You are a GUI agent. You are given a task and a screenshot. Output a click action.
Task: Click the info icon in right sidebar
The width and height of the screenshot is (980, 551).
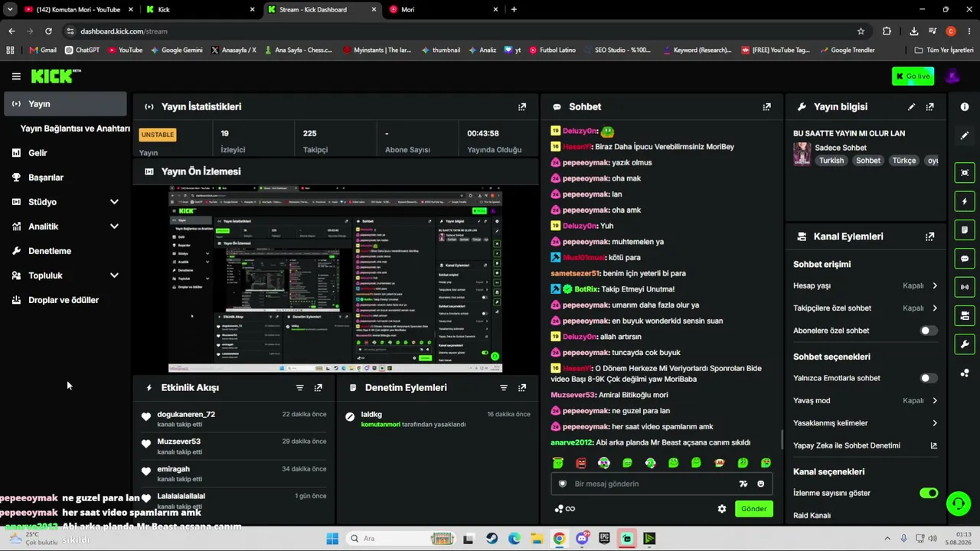coord(965,107)
